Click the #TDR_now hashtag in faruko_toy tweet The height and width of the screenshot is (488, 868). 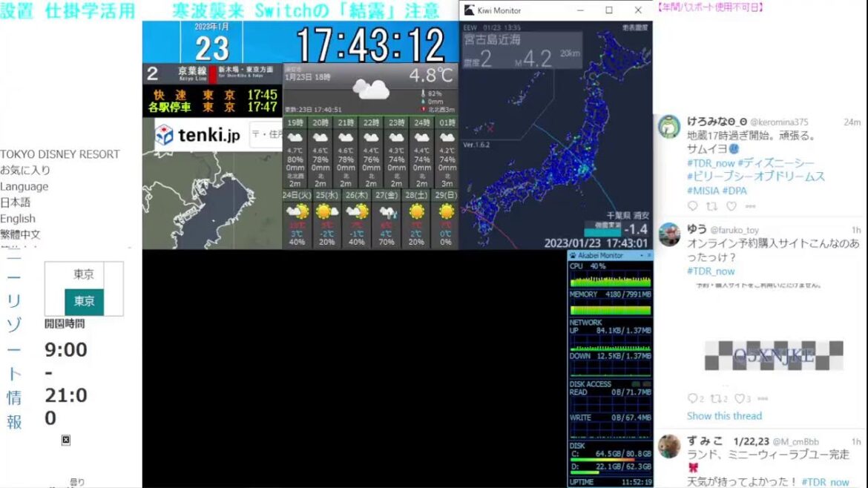pyautogui.click(x=711, y=271)
